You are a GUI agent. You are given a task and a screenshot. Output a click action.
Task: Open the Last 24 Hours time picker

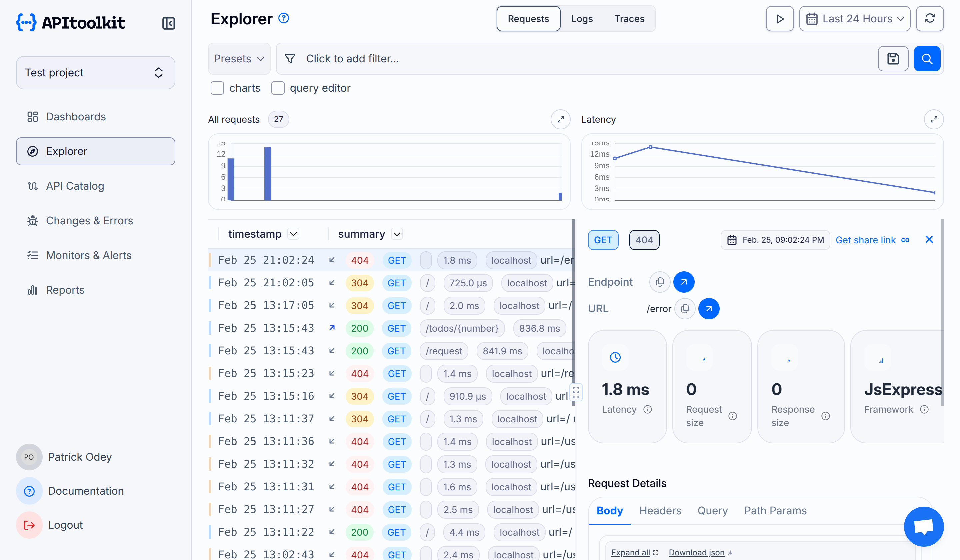pyautogui.click(x=854, y=18)
